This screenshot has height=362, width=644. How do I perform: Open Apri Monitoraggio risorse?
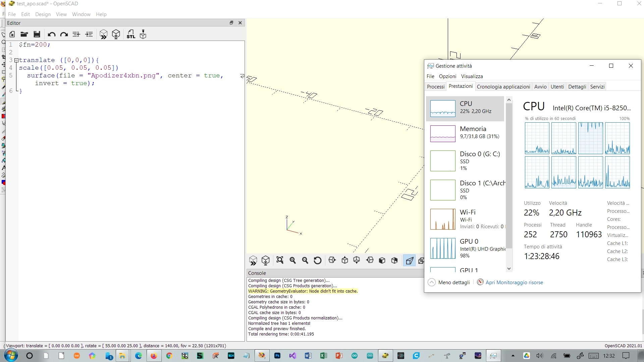[x=515, y=282]
